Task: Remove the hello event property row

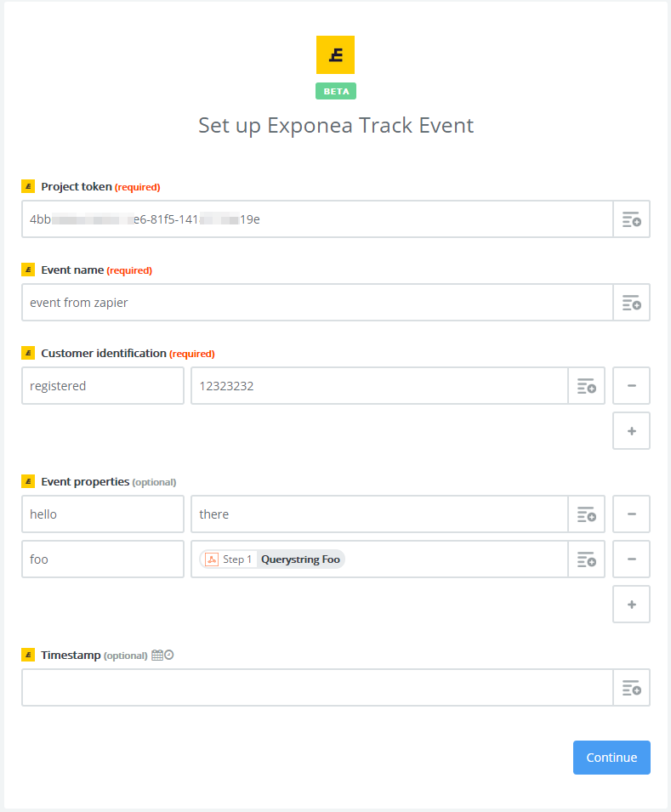Action: point(631,514)
